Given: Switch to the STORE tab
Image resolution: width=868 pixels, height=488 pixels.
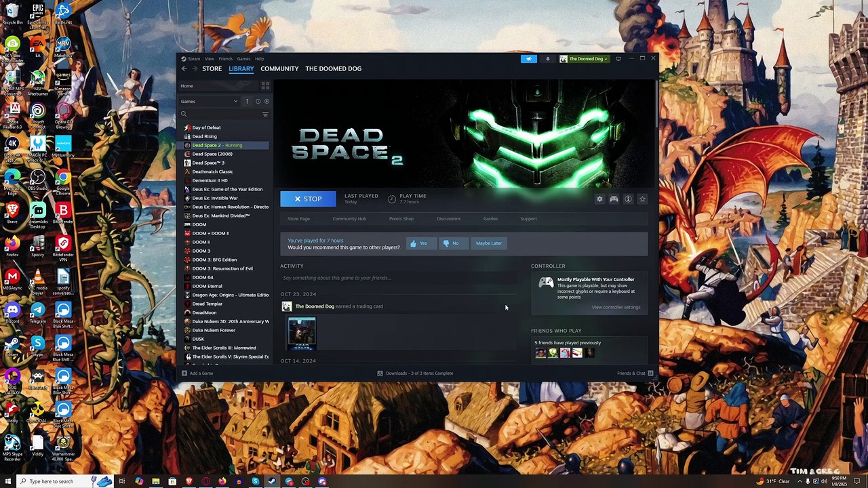Looking at the screenshot, I should pyautogui.click(x=212, y=68).
